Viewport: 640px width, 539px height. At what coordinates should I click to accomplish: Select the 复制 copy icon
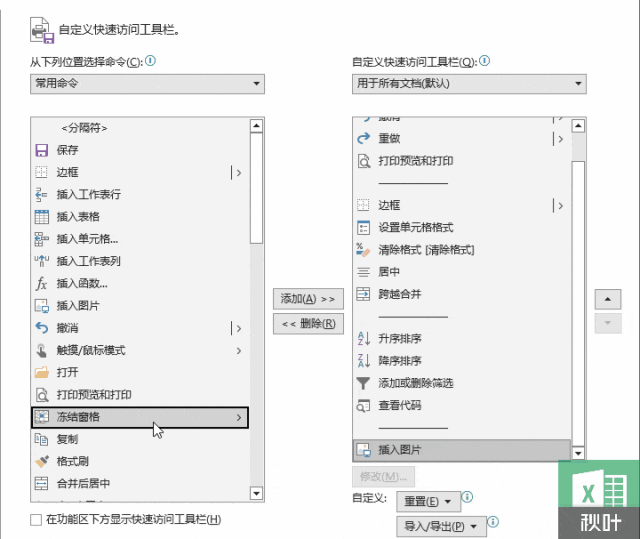point(42,439)
